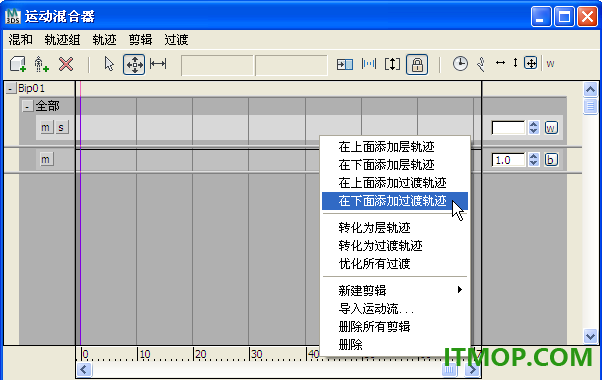
Task: Select the Pan hand tool
Action: pos(481,64)
